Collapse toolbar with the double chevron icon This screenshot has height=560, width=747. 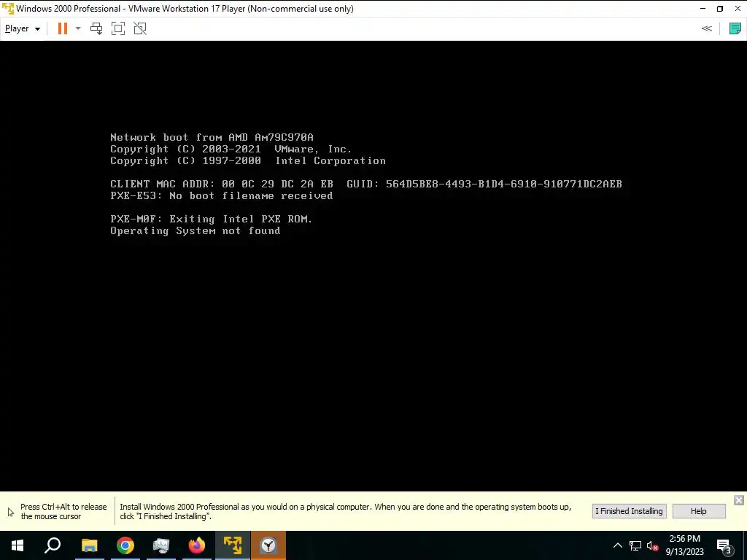click(706, 28)
